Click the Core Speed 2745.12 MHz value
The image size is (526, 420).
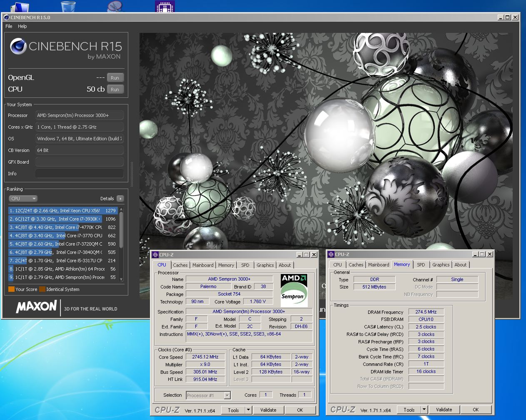click(x=205, y=357)
